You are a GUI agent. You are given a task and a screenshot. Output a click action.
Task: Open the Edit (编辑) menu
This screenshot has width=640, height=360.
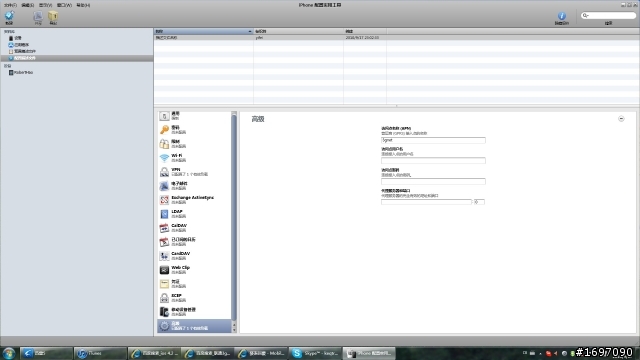click(x=27, y=5)
